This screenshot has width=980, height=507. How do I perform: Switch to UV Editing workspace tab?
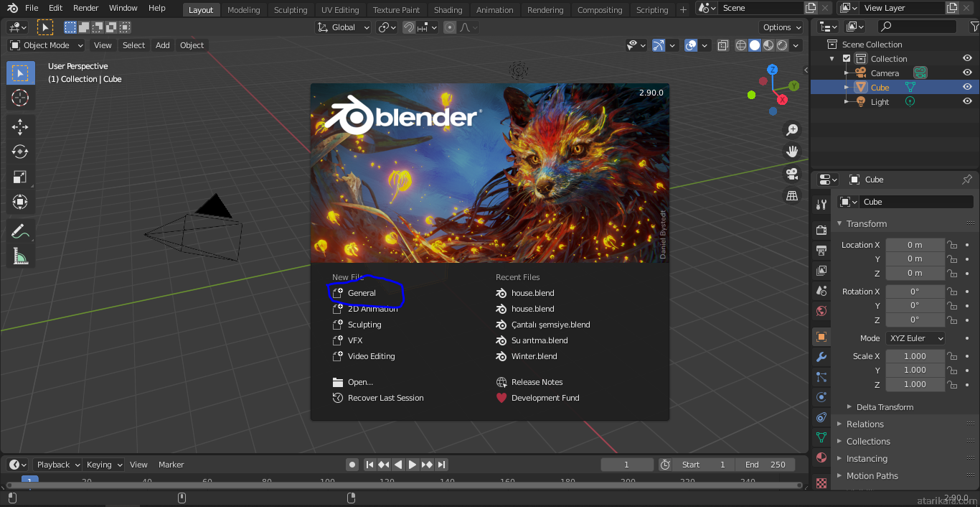pyautogui.click(x=340, y=10)
